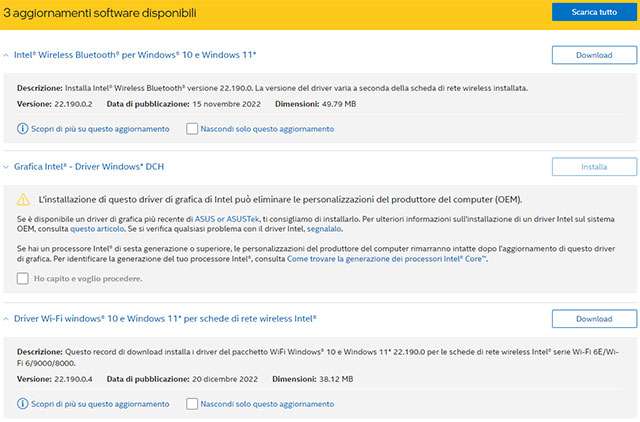This screenshot has width=640, height=422.
Task: Click the segnalalo link
Action: pyautogui.click(x=324, y=229)
